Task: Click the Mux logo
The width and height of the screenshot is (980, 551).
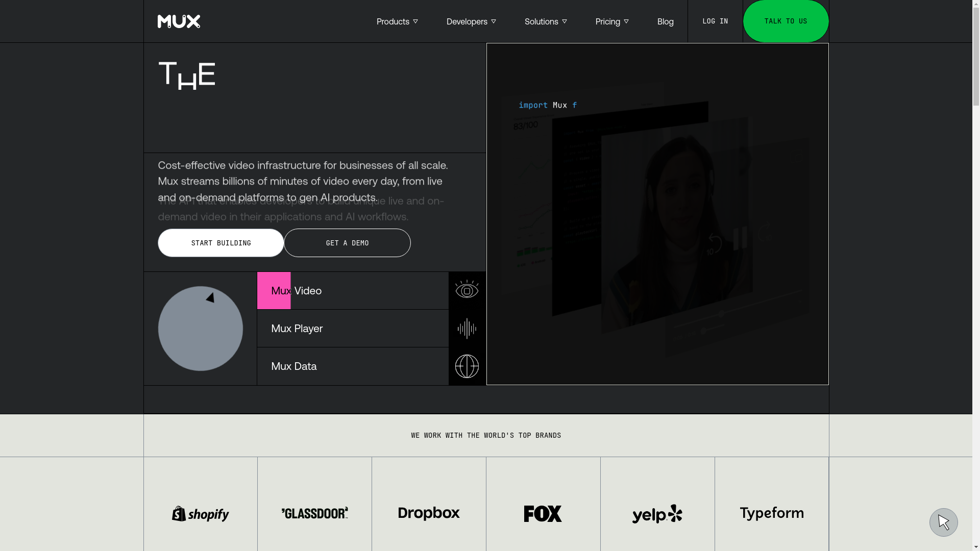Action: (179, 21)
